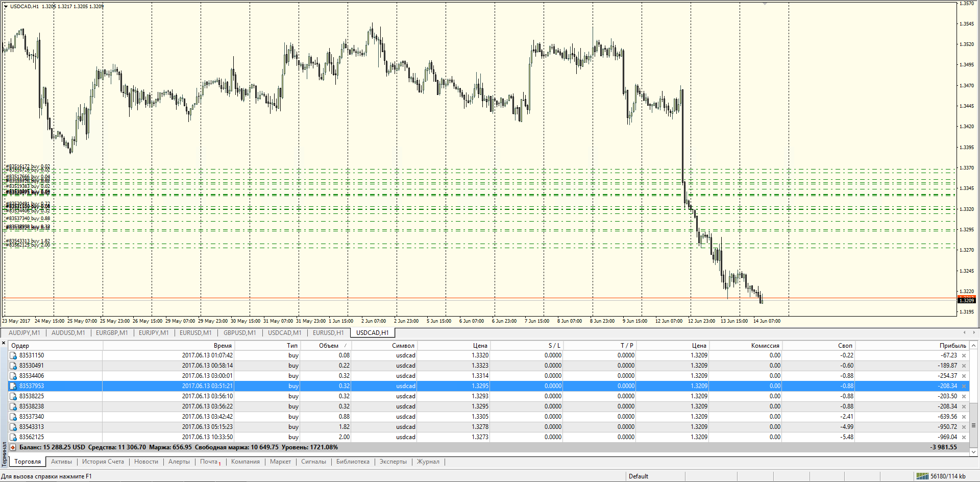
Task: Switch to the EURGBP,M1 chart tab
Action: (x=112, y=333)
